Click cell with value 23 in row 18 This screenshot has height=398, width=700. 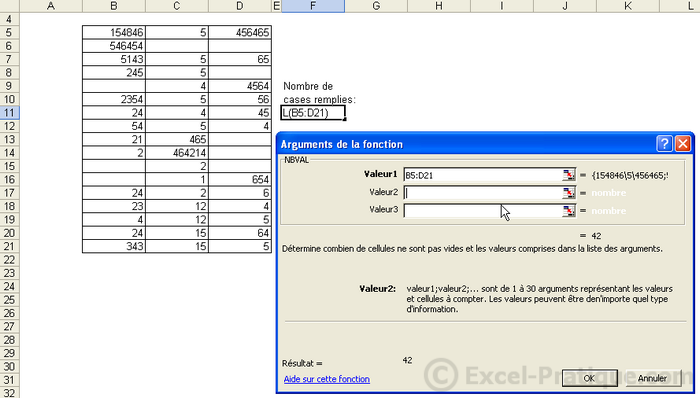click(x=114, y=207)
